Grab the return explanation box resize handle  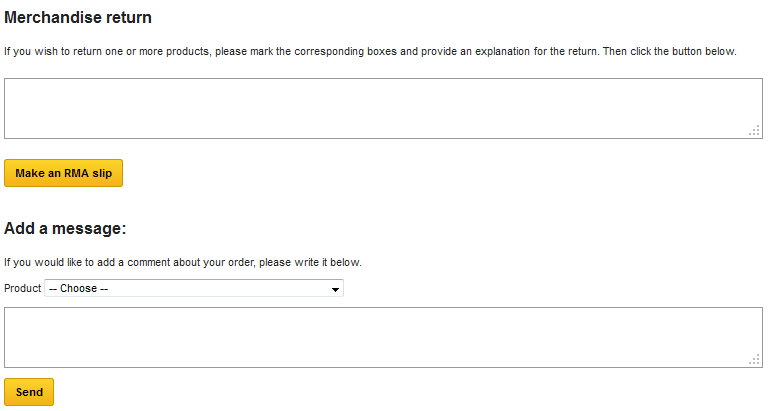click(755, 131)
